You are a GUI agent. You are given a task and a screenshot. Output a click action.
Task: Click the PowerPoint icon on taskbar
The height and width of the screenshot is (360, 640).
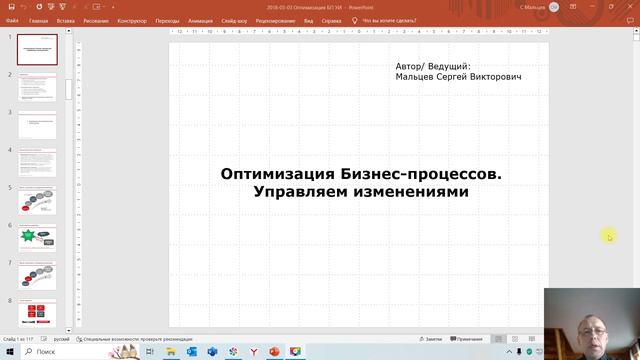[274, 351]
